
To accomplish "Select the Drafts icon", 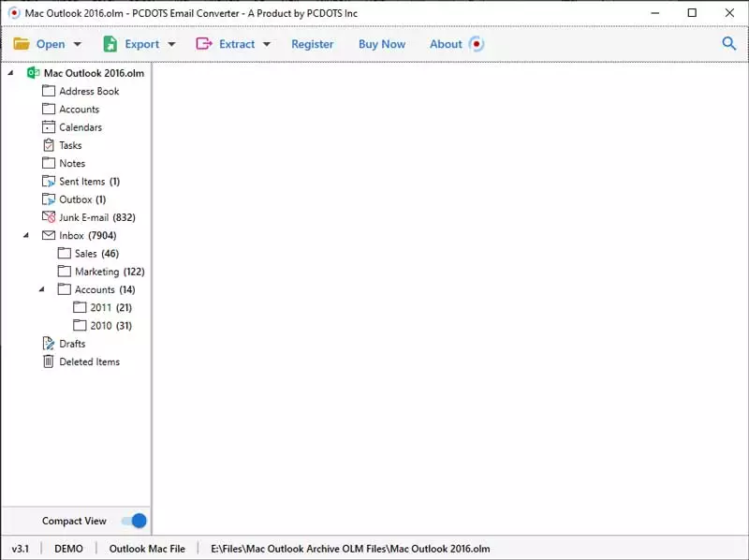I will pos(49,344).
